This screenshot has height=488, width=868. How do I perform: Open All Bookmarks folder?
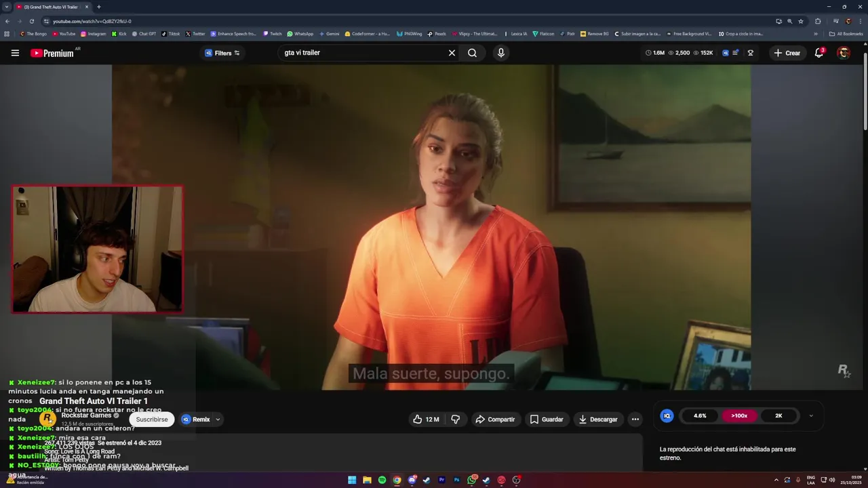[x=846, y=34]
